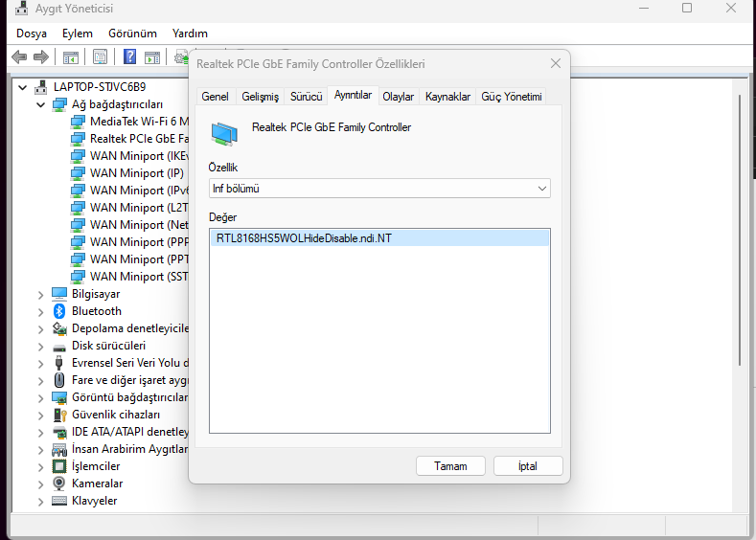The width and height of the screenshot is (756, 540).
Task: Open the Properties toolbar icon
Action: (x=100, y=56)
